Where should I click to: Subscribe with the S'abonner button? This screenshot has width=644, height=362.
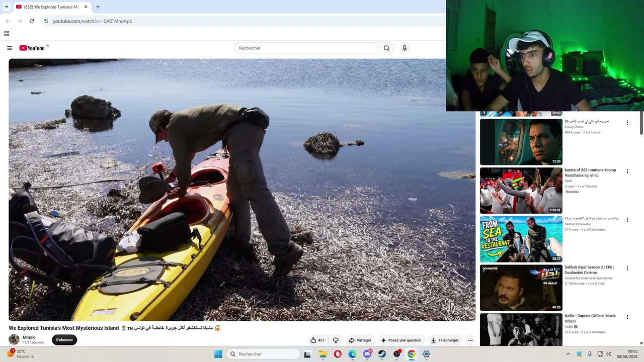[64, 340]
